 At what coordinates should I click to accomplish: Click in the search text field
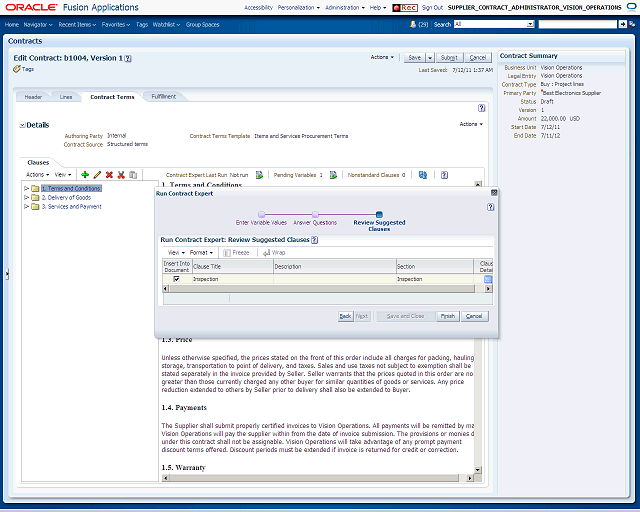coord(578,24)
